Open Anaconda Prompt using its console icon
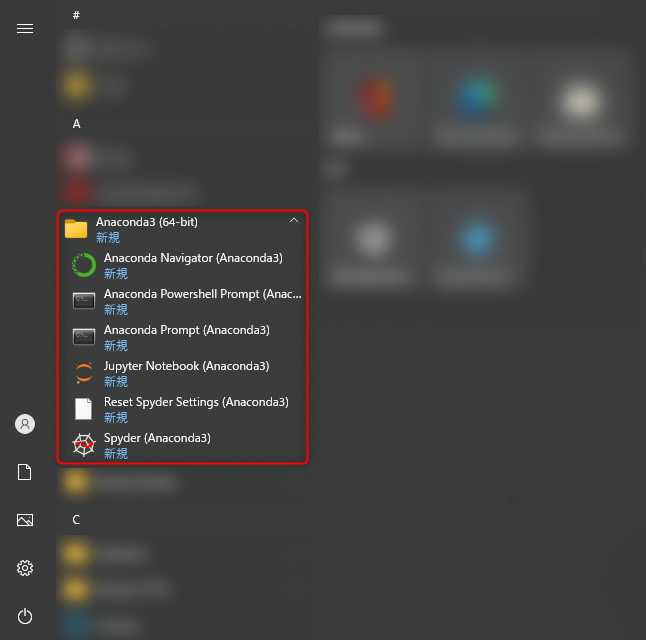The image size is (646, 640). 84,337
